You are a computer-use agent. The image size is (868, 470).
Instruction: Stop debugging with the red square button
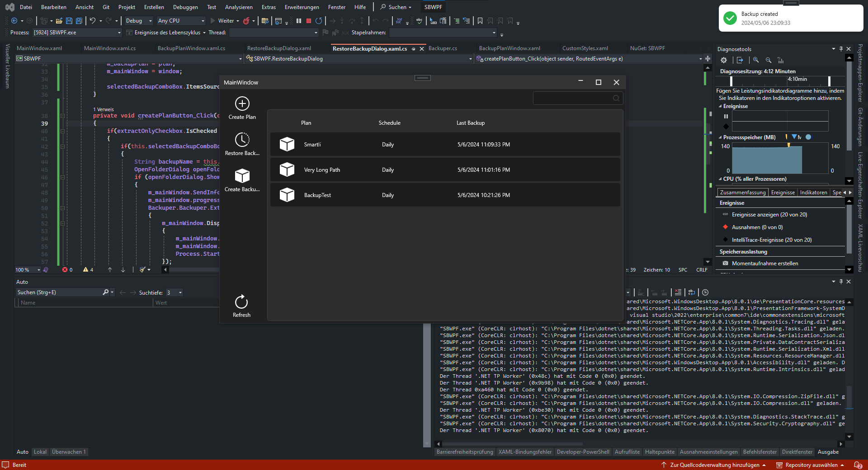309,21
